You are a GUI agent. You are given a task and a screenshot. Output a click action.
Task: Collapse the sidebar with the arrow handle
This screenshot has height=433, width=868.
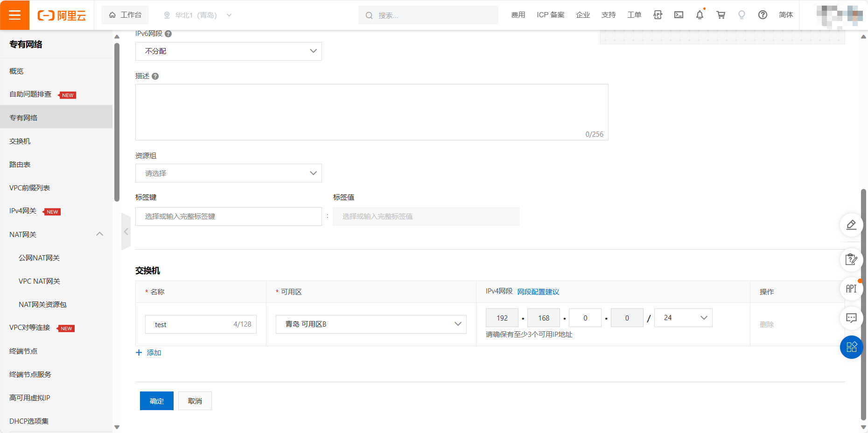(x=126, y=231)
